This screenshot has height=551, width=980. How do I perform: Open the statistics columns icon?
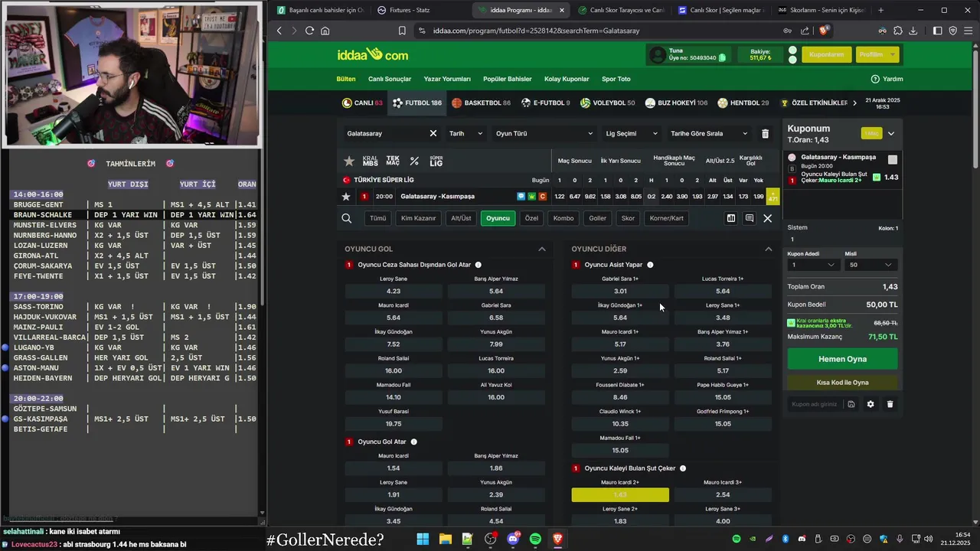pos(731,218)
